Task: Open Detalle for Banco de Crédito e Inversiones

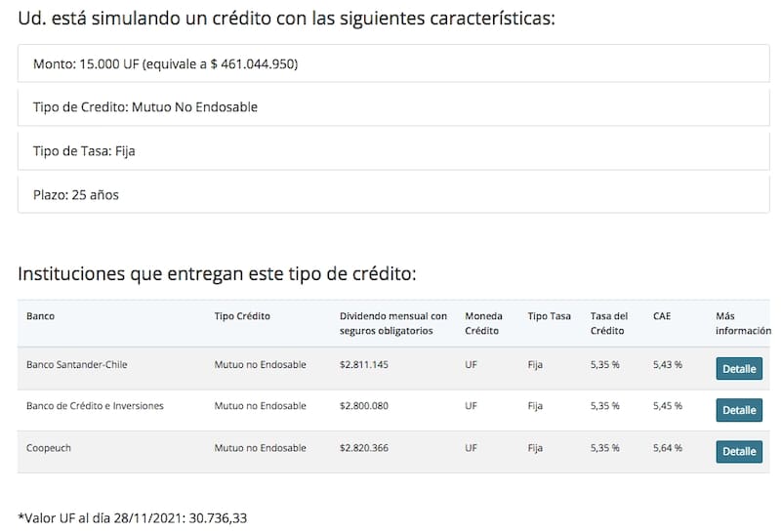Action: point(739,410)
